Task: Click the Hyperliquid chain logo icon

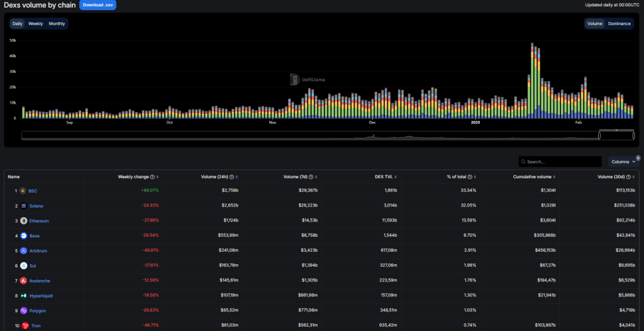Action: [23, 296]
